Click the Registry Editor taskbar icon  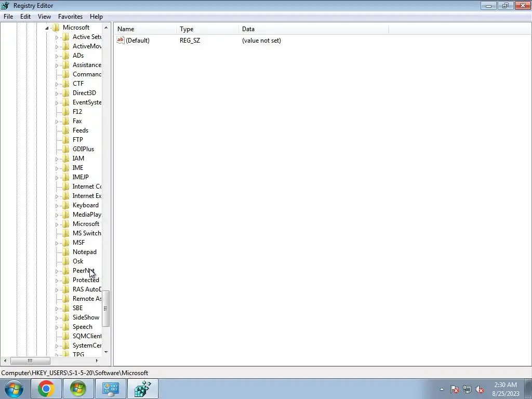(x=142, y=389)
